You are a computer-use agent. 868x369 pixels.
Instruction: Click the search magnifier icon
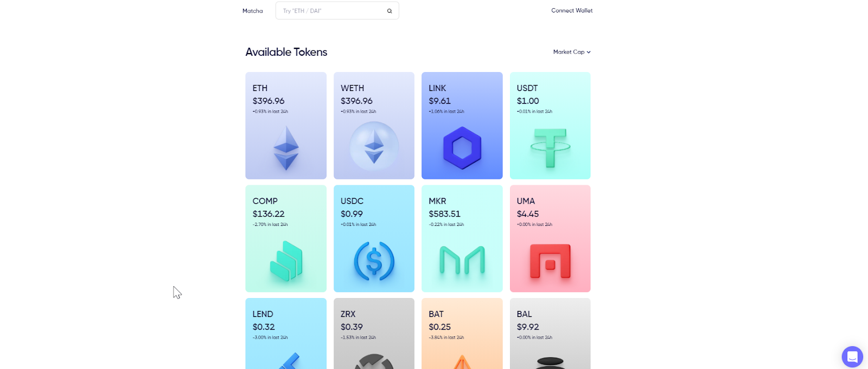(390, 11)
